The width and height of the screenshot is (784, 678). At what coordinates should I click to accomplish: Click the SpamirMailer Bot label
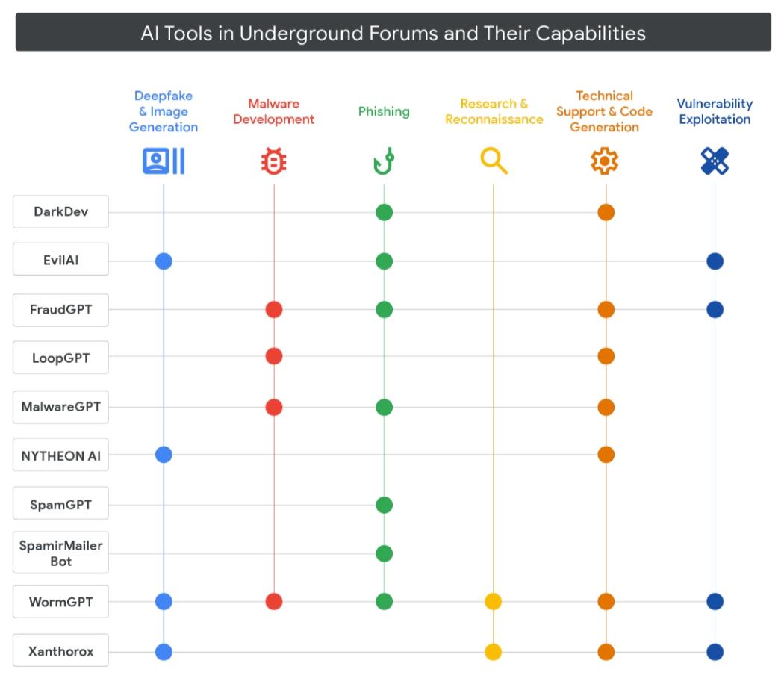[61, 553]
